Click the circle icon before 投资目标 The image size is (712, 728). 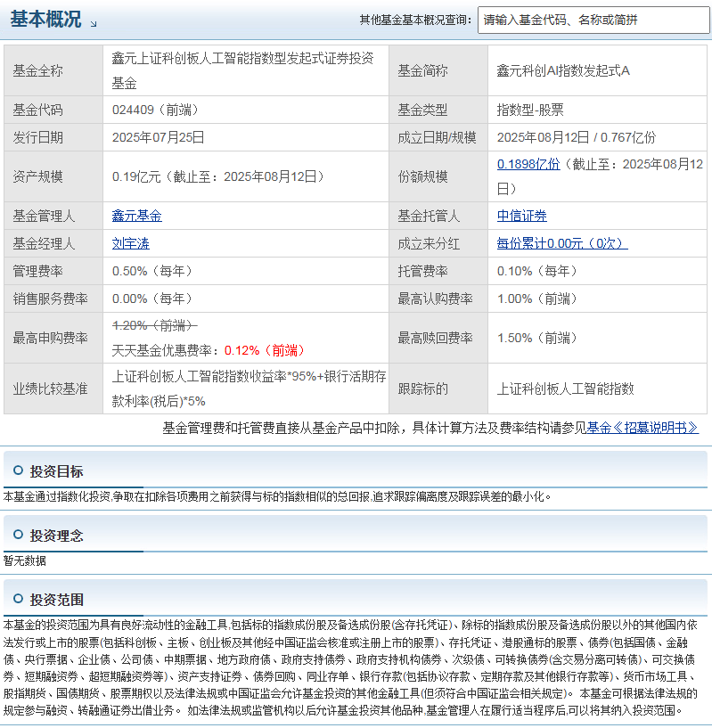click(x=18, y=470)
